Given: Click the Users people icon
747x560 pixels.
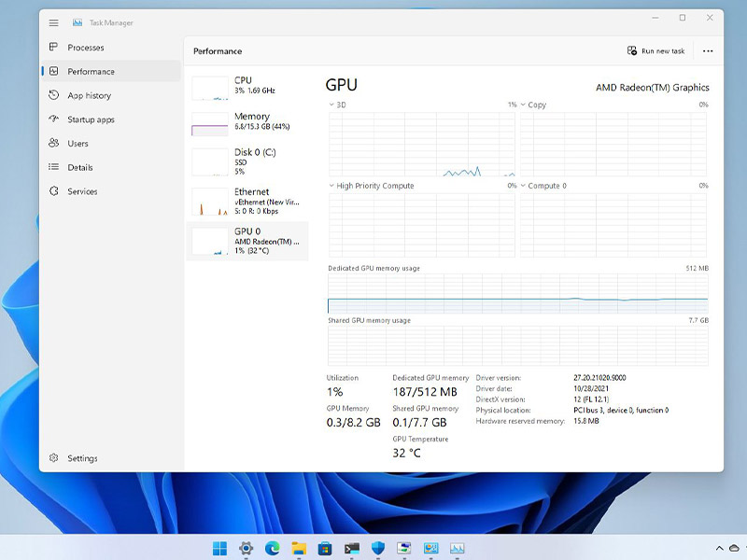Looking at the screenshot, I should (x=54, y=143).
